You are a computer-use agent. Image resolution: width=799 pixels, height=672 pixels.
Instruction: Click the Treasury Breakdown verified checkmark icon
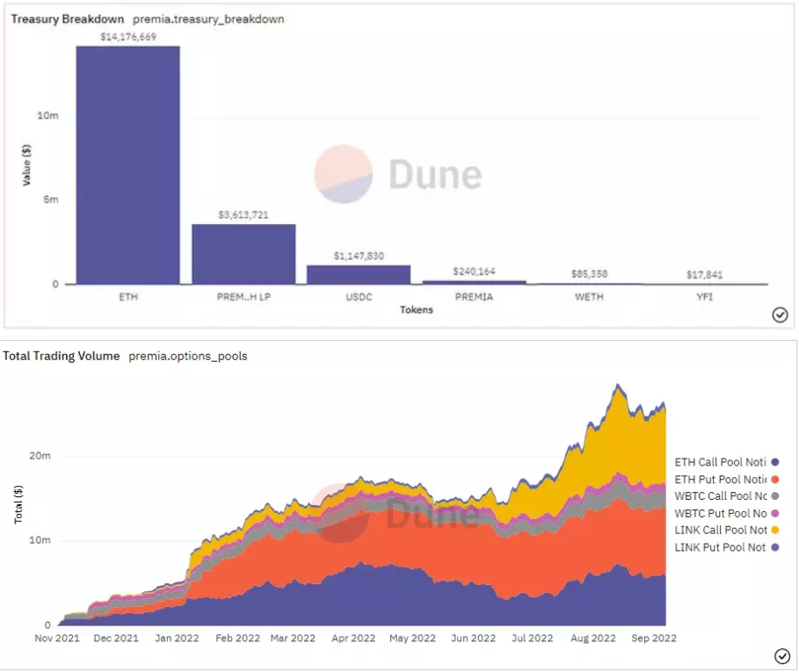click(x=780, y=315)
